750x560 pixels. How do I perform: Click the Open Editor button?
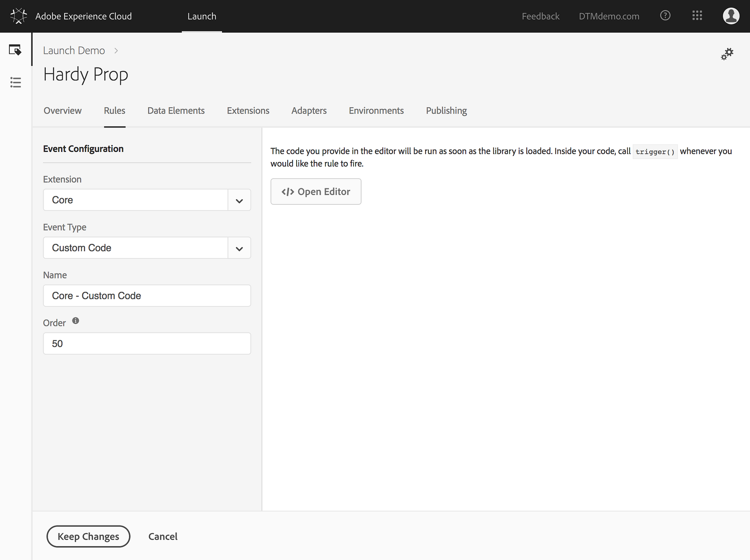[x=316, y=192]
